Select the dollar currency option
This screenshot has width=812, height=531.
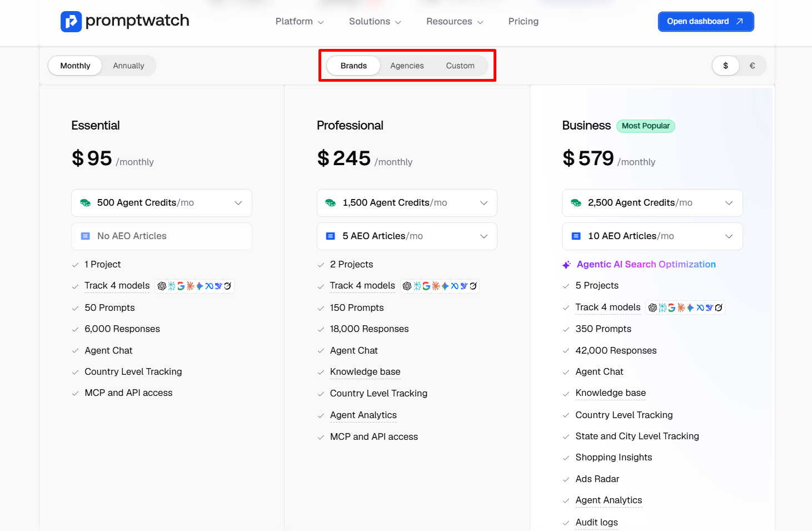(x=725, y=66)
